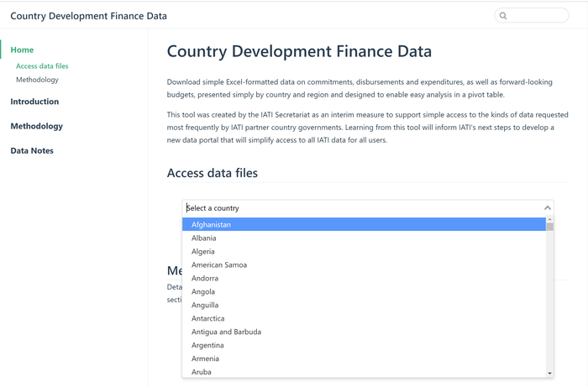Choose Antigua and Barbuda option
The width and height of the screenshot is (588, 387).
click(x=364, y=332)
